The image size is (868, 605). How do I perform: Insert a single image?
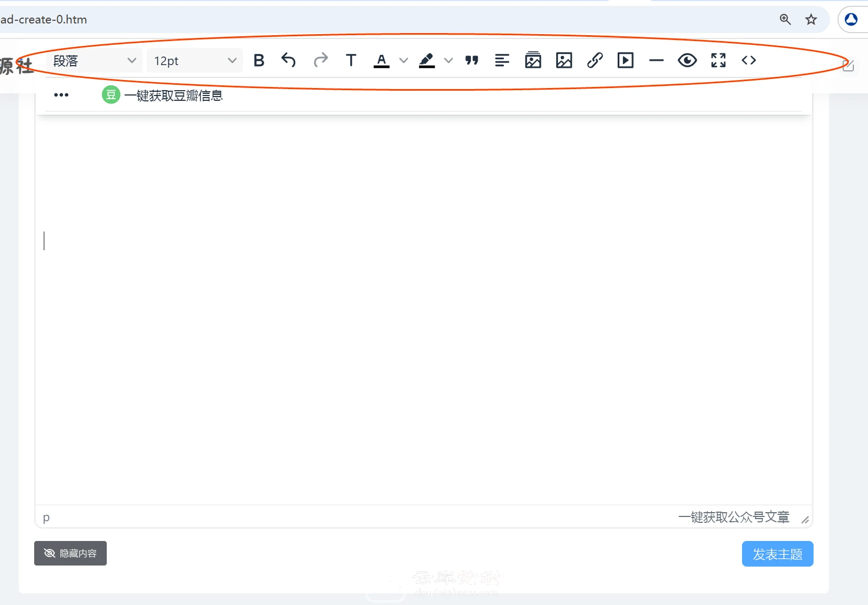pos(564,60)
